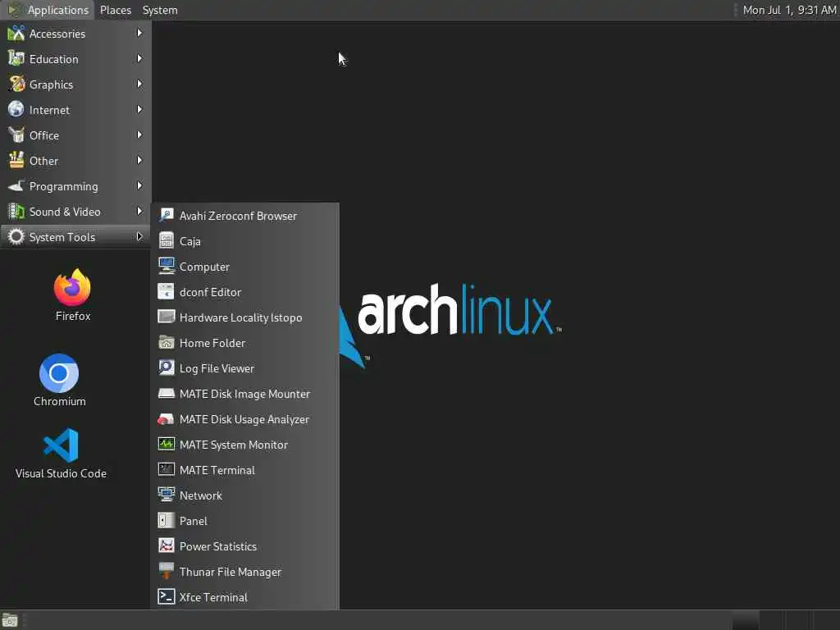This screenshot has height=630, width=840.
Task: Select the Programming menu category
Action: pos(75,186)
